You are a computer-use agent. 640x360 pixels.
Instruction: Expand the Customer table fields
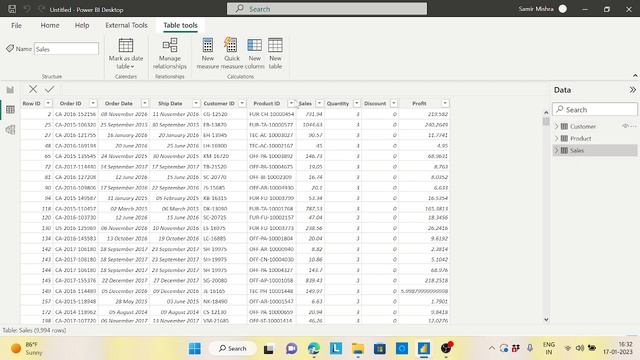(x=556, y=127)
